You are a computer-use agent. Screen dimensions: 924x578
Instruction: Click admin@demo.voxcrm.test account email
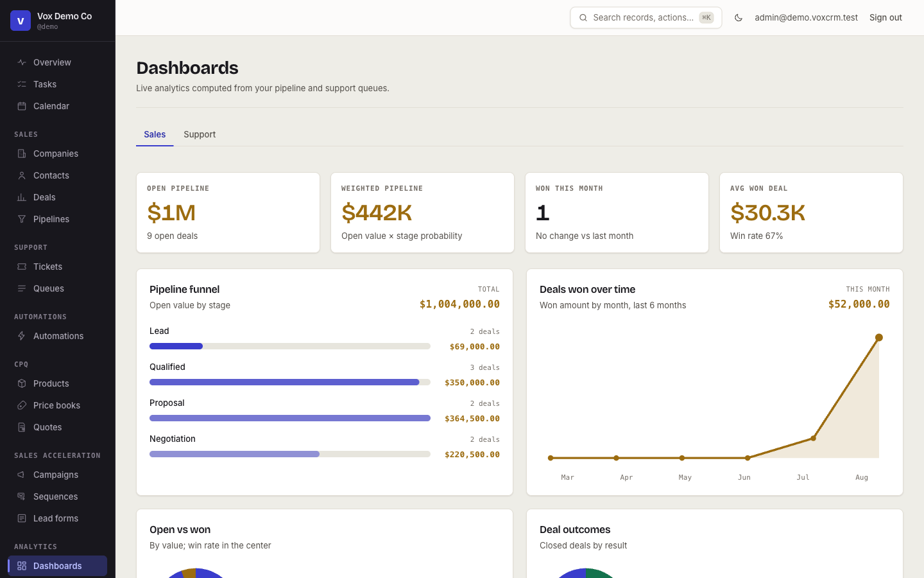click(x=806, y=18)
